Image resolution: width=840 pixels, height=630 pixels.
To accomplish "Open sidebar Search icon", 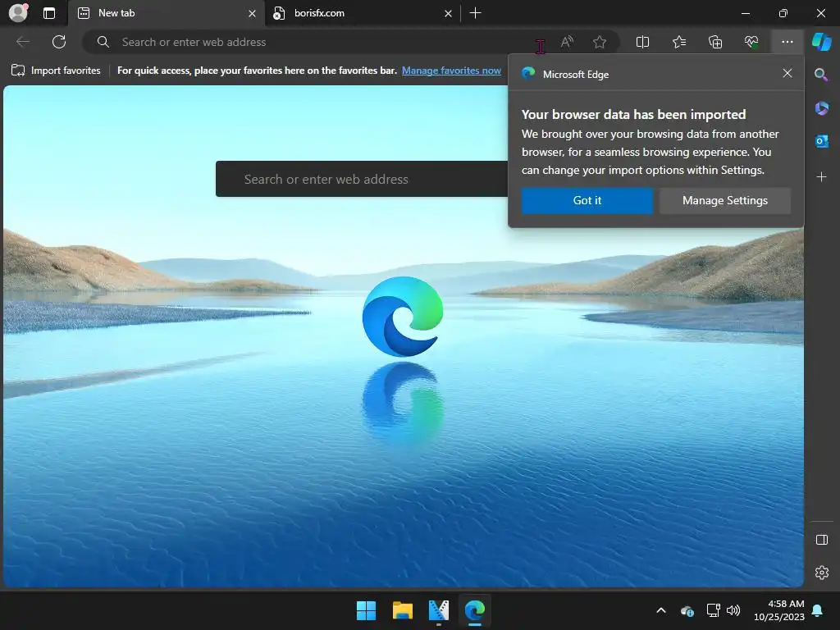I will point(821,75).
